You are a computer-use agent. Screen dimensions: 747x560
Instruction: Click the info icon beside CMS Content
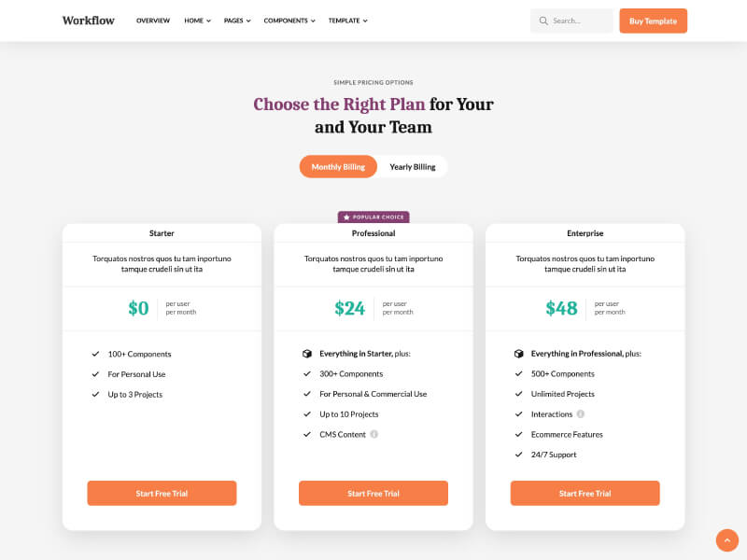(374, 434)
